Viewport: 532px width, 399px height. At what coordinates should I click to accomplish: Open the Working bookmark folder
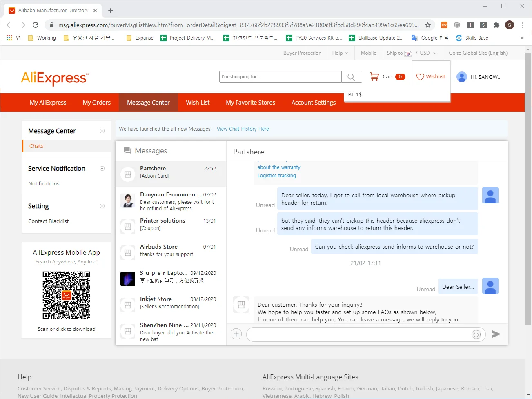click(42, 38)
